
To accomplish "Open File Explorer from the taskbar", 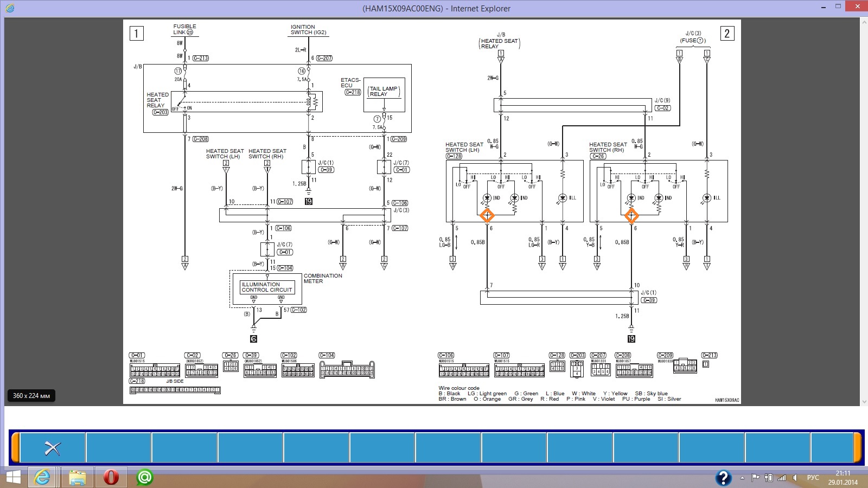I will pos(77,477).
